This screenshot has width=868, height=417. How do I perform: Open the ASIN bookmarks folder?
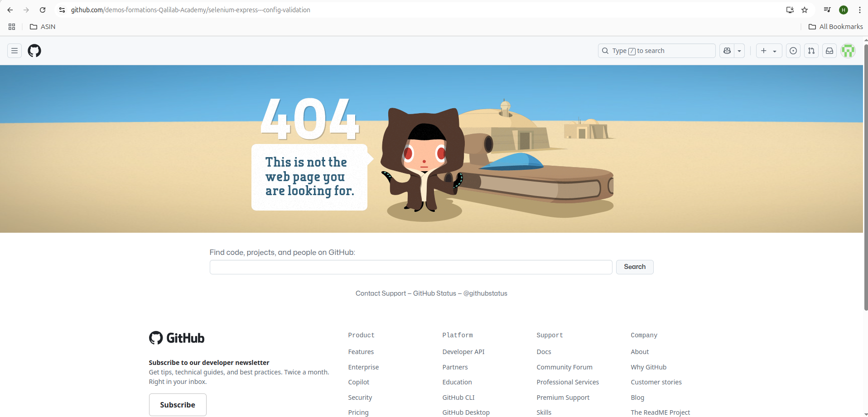43,27
